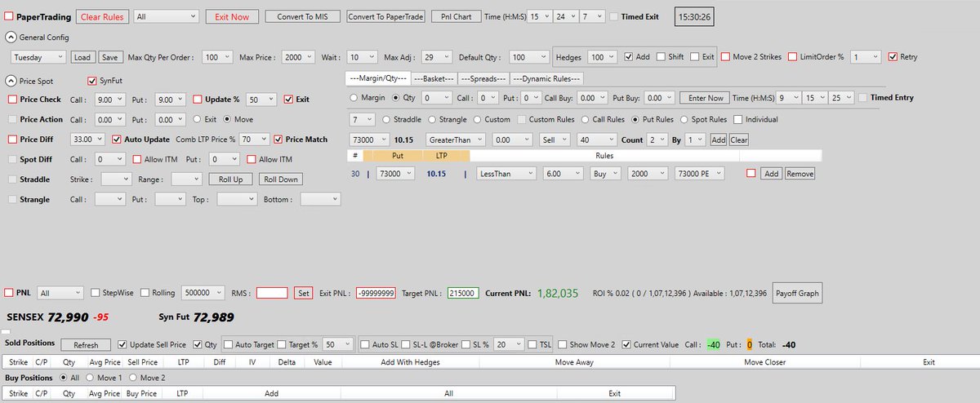Open the 73000 PE dropdown

pyautogui.click(x=698, y=174)
